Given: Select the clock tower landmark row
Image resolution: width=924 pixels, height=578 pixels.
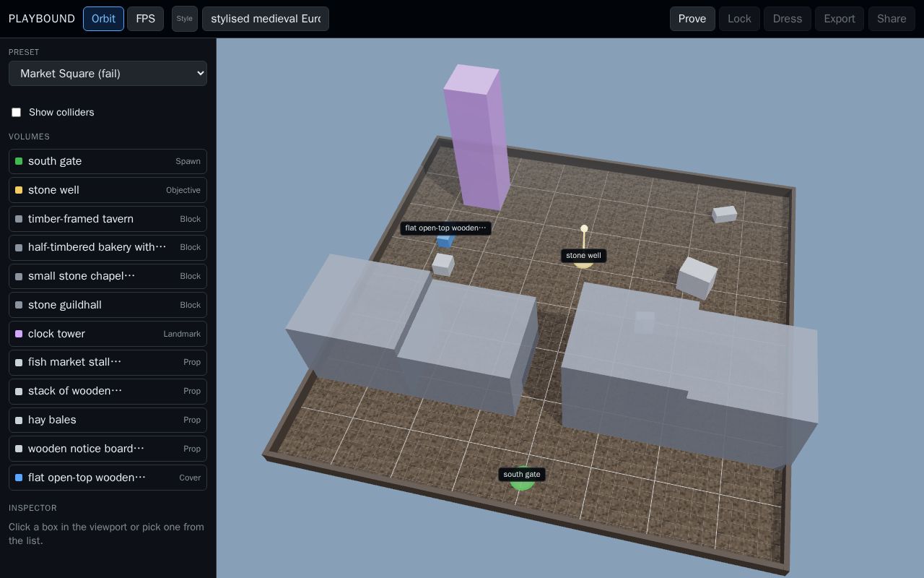Looking at the screenshot, I should click(108, 334).
